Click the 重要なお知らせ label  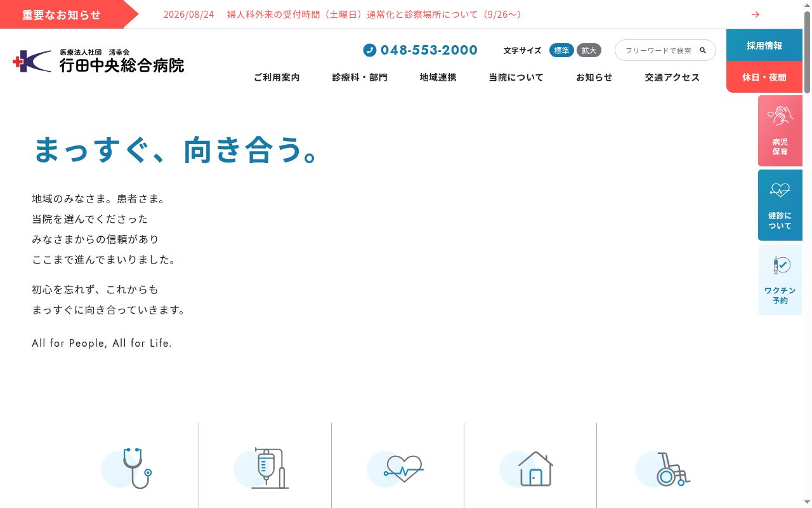click(62, 15)
